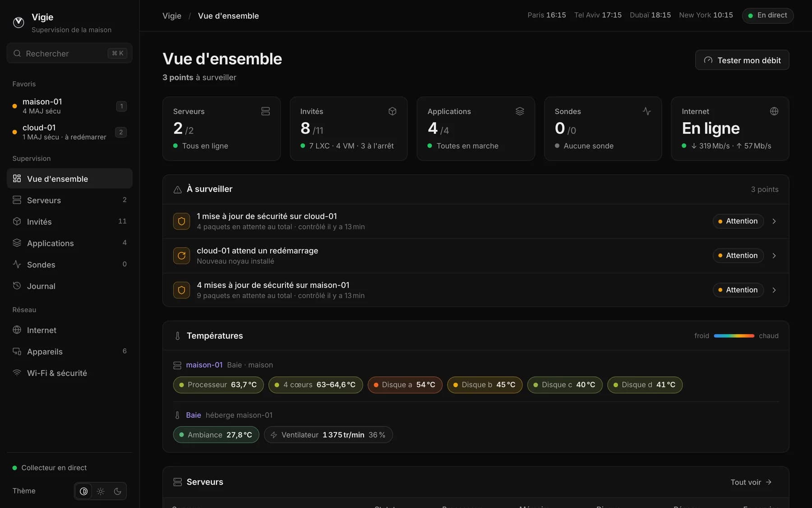Click the Serveurs card stack icon

(266, 111)
